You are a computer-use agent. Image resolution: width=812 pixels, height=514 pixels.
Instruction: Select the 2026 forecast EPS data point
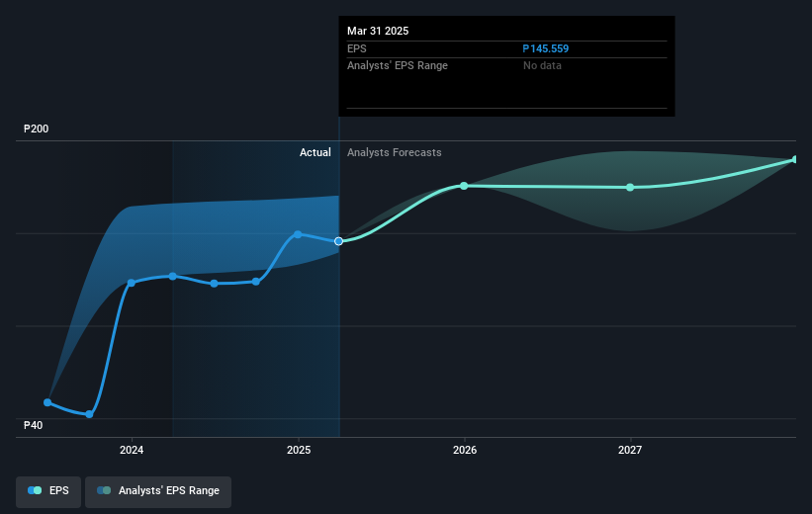(x=464, y=186)
